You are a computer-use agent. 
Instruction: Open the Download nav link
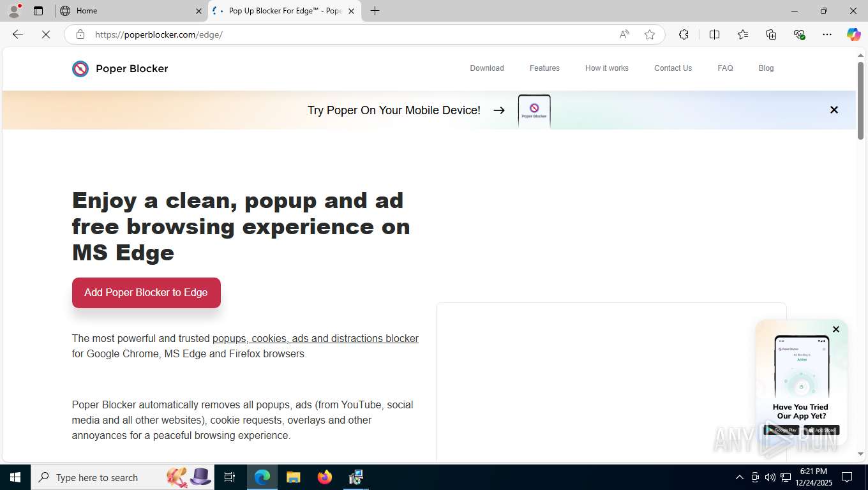tap(487, 68)
